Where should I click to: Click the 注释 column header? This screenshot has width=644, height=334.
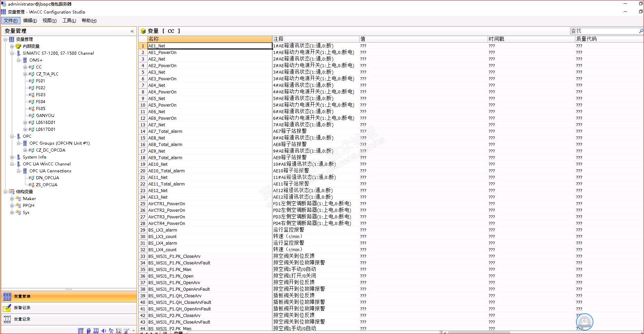click(x=316, y=39)
